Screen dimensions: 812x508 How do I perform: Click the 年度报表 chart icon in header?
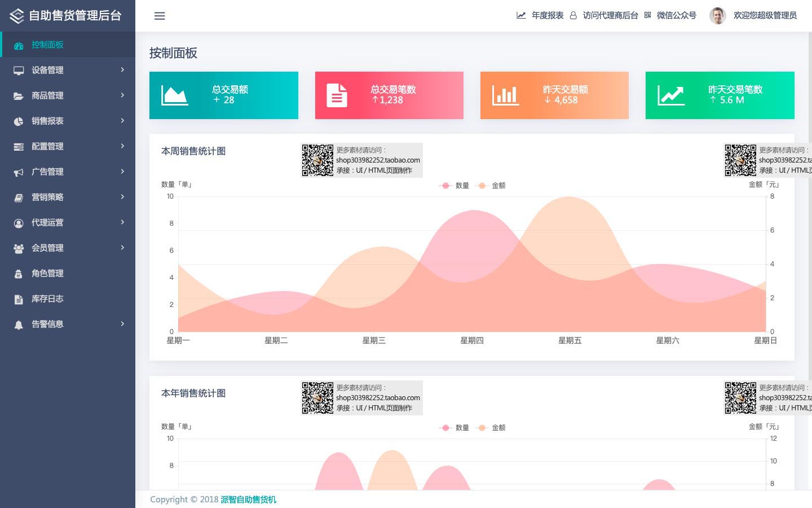[521, 15]
